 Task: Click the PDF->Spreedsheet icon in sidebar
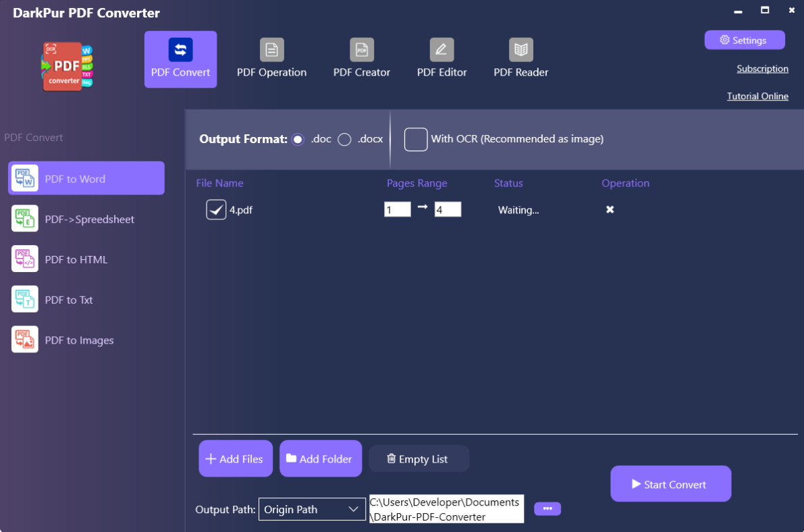(x=25, y=219)
